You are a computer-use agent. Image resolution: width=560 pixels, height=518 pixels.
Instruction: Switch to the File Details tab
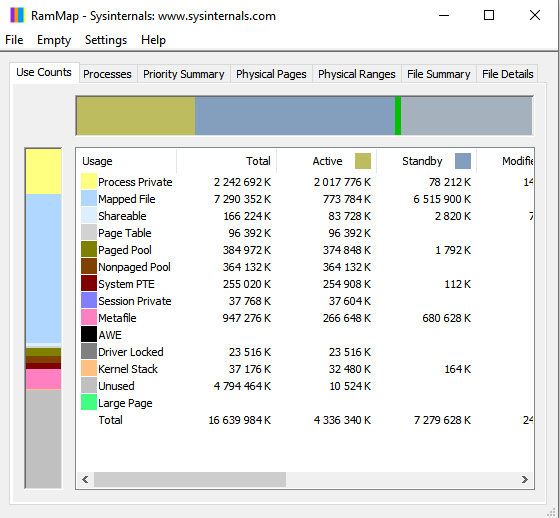(507, 74)
